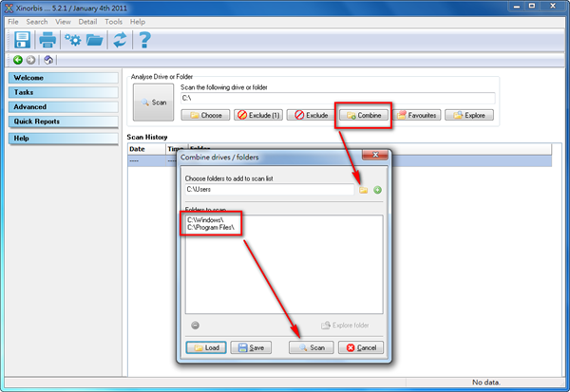The width and height of the screenshot is (570, 392).
Task: Remove folder with grey minus icon
Action: [x=195, y=326]
